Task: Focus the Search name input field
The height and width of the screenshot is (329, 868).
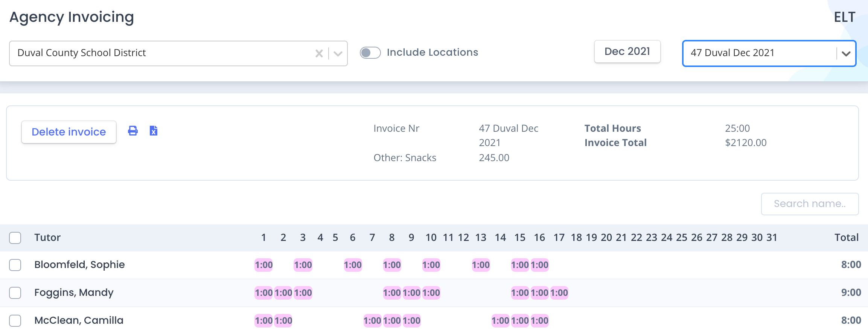Action: [x=810, y=204]
